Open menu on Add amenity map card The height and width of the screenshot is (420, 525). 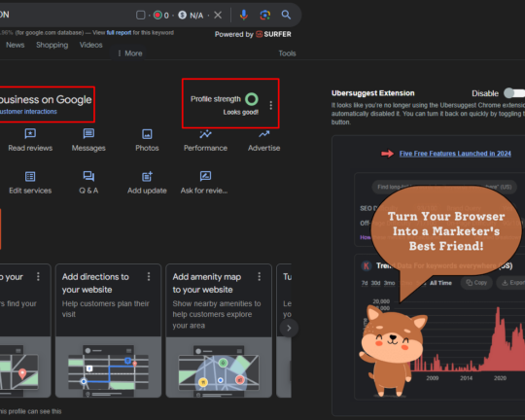coord(260,276)
